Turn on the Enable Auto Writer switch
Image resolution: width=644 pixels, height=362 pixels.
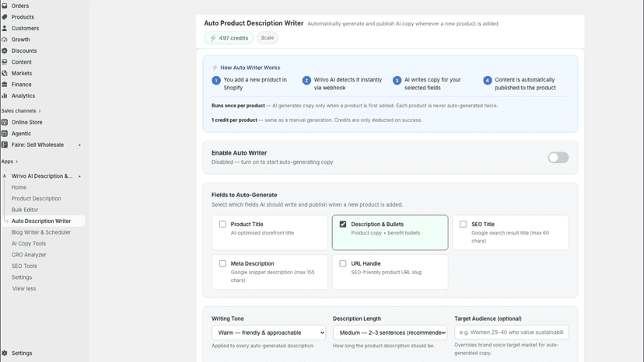(558, 158)
